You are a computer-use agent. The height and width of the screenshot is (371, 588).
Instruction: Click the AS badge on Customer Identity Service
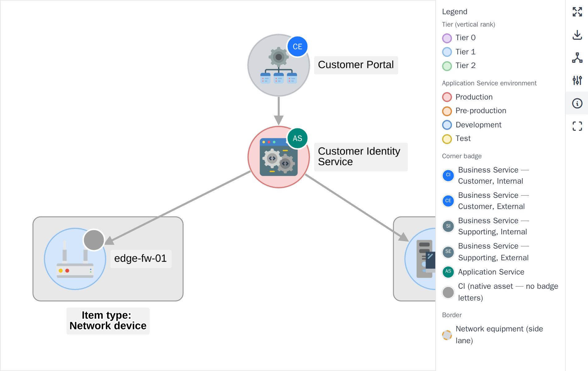point(297,138)
